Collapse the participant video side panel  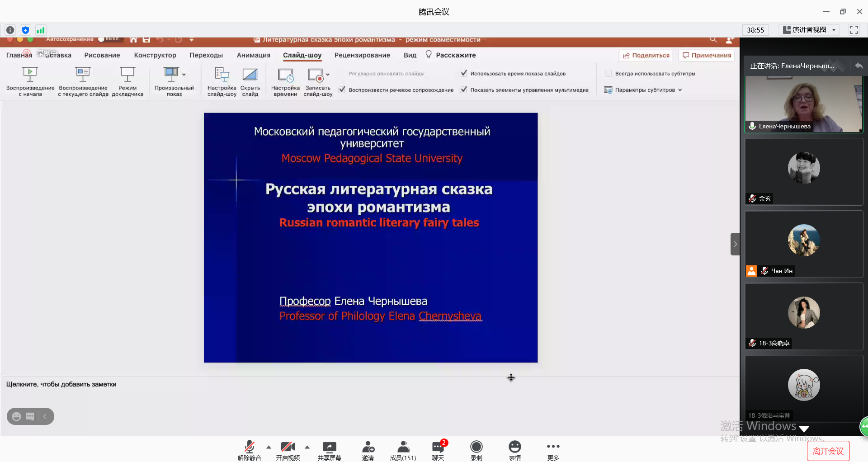click(735, 244)
